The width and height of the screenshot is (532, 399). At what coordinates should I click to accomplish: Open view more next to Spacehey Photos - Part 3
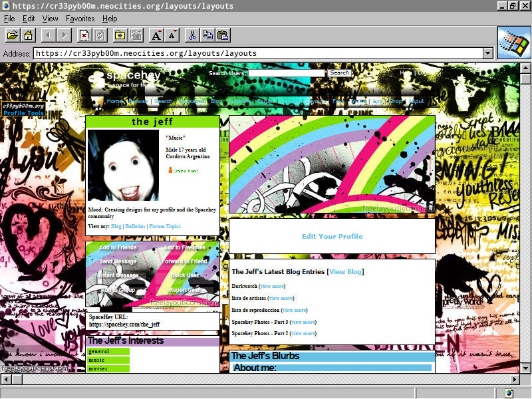tap(303, 322)
